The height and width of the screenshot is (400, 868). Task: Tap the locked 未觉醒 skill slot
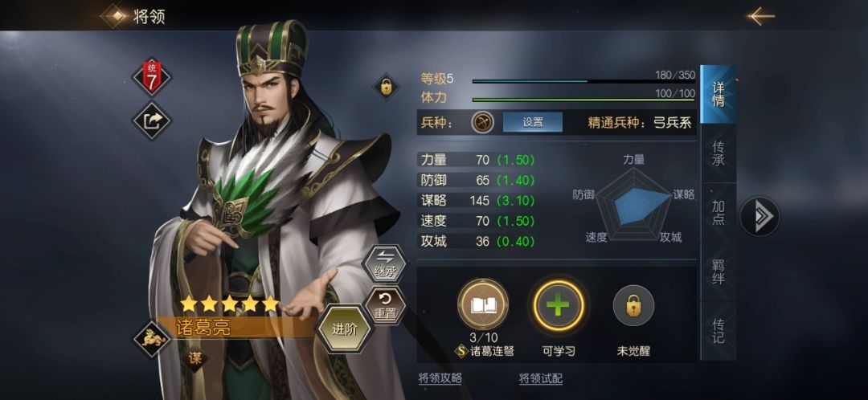tap(633, 305)
